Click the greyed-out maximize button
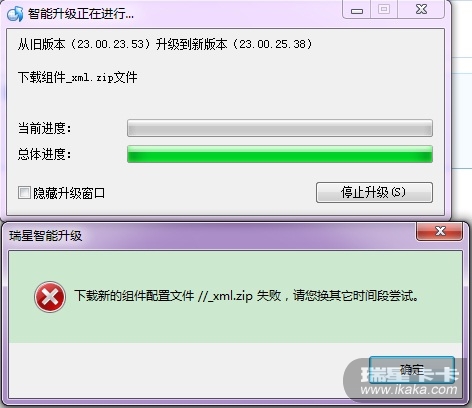 384,10
